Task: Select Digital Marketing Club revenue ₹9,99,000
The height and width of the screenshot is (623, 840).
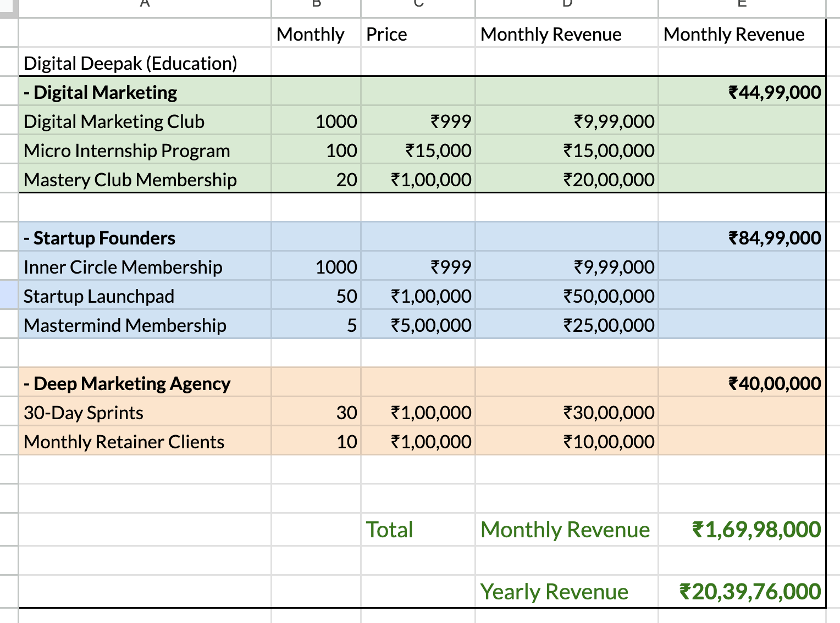Action: click(567, 121)
